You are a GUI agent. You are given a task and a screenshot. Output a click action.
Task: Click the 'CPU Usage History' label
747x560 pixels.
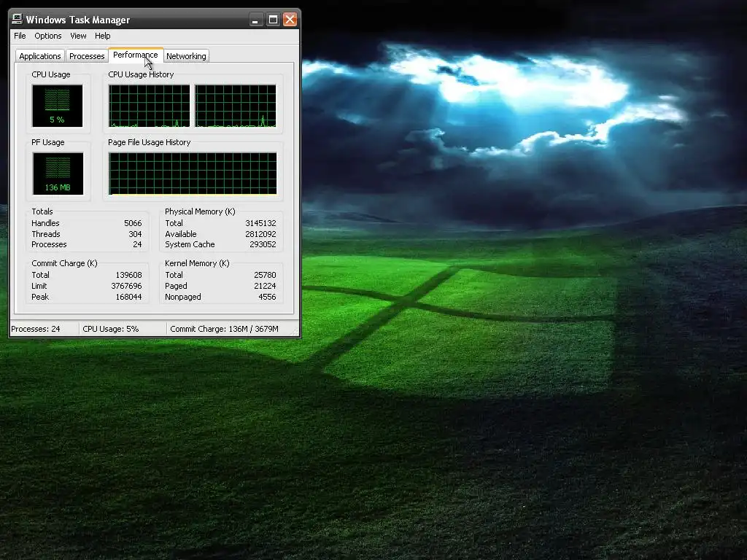[x=141, y=75]
